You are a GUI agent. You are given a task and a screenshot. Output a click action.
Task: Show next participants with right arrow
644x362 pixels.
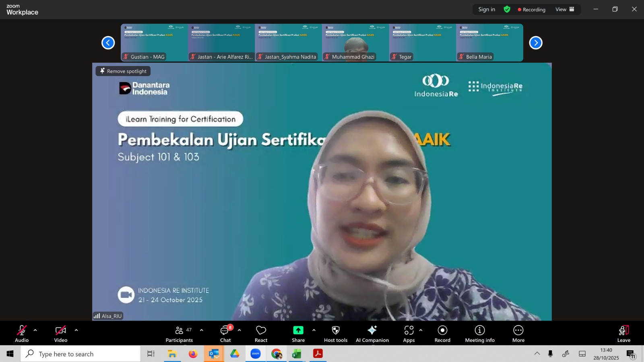[535, 43]
